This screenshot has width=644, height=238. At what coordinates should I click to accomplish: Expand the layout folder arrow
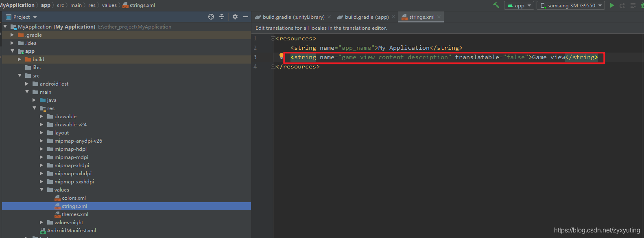[41, 132]
